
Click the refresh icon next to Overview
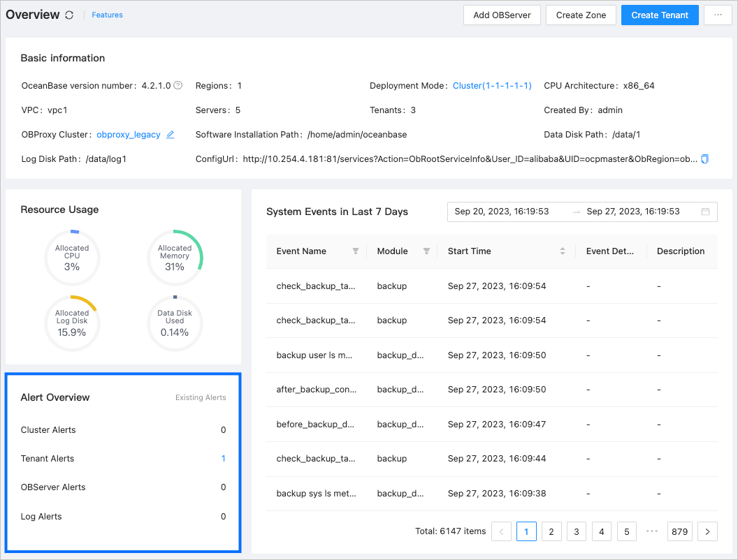[x=69, y=15]
